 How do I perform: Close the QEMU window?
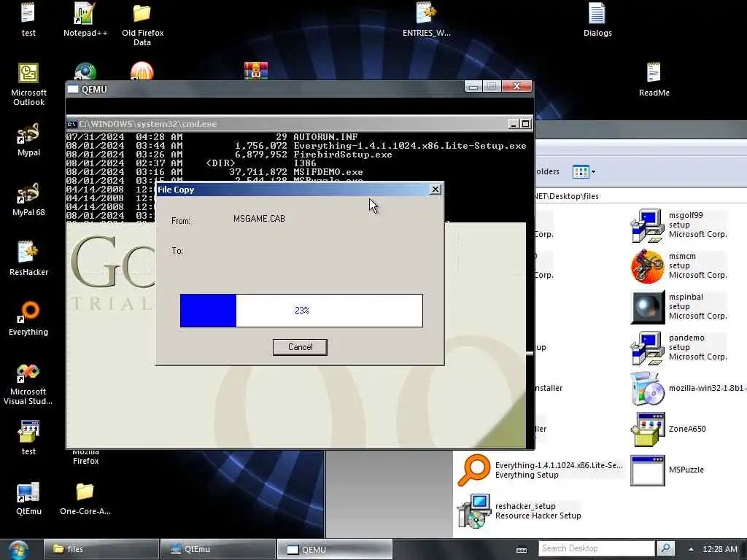pyautogui.click(x=516, y=86)
